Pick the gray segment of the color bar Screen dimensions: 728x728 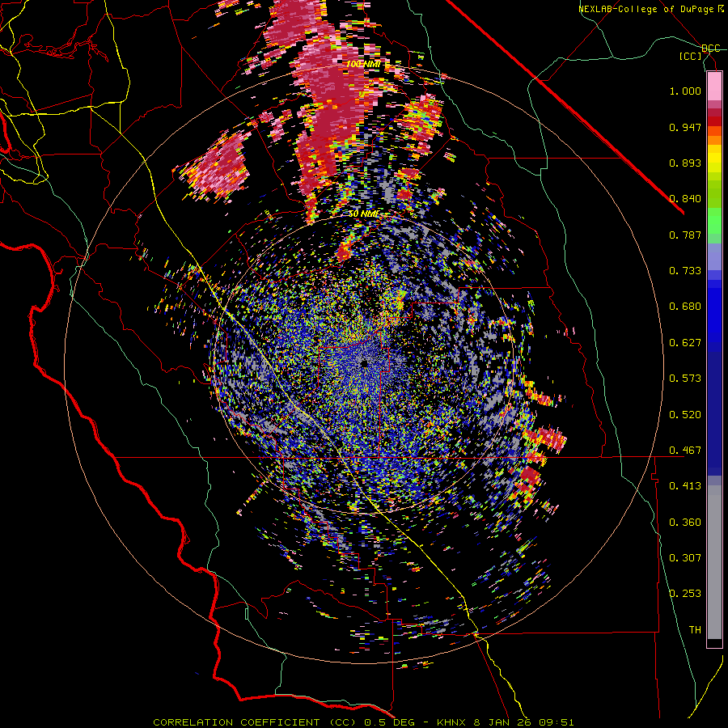click(714, 562)
